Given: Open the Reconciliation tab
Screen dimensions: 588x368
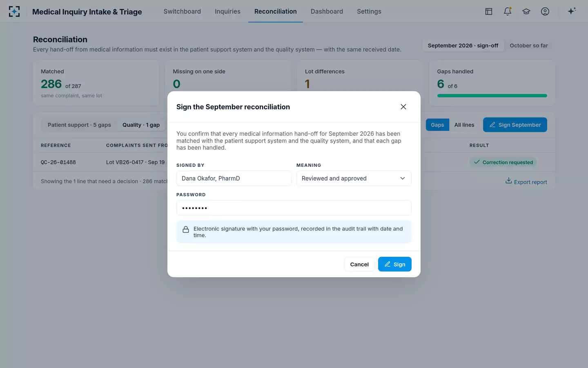Looking at the screenshot, I should click(276, 11).
